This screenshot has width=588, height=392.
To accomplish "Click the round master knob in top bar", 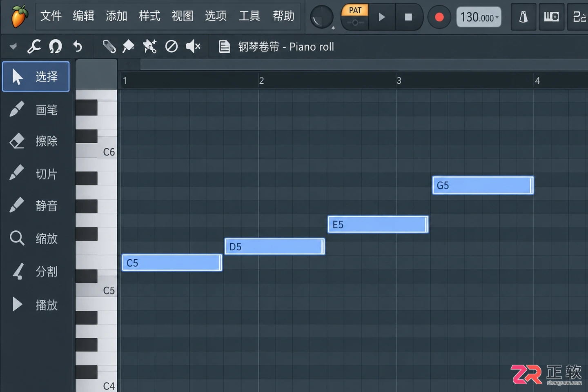I will pyautogui.click(x=322, y=17).
